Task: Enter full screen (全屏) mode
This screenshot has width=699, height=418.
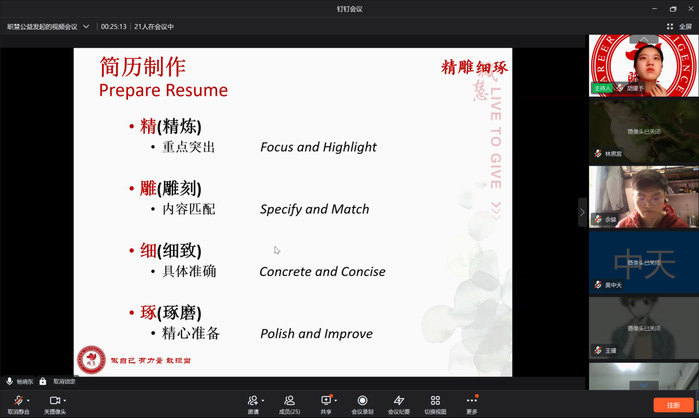Action: coord(678,27)
